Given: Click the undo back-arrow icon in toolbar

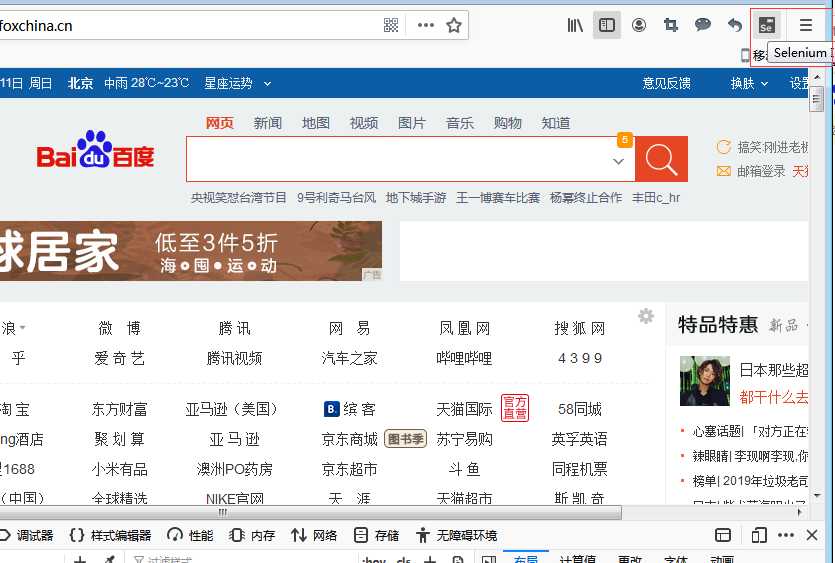Looking at the screenshot, I should 735,25.
